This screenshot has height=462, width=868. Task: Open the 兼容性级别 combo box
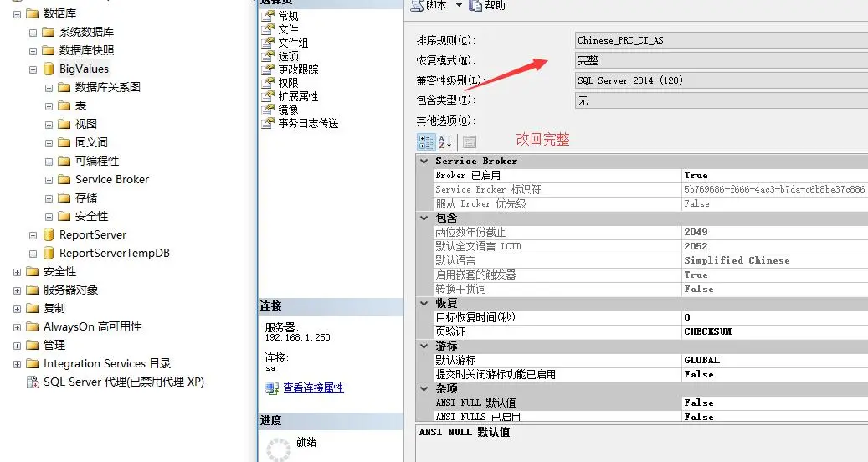tap(722, 80)
